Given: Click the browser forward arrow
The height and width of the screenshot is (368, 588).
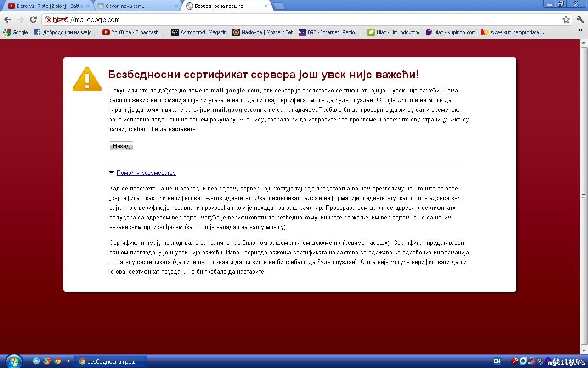Looking at the screenshot, I should [20, 20].
